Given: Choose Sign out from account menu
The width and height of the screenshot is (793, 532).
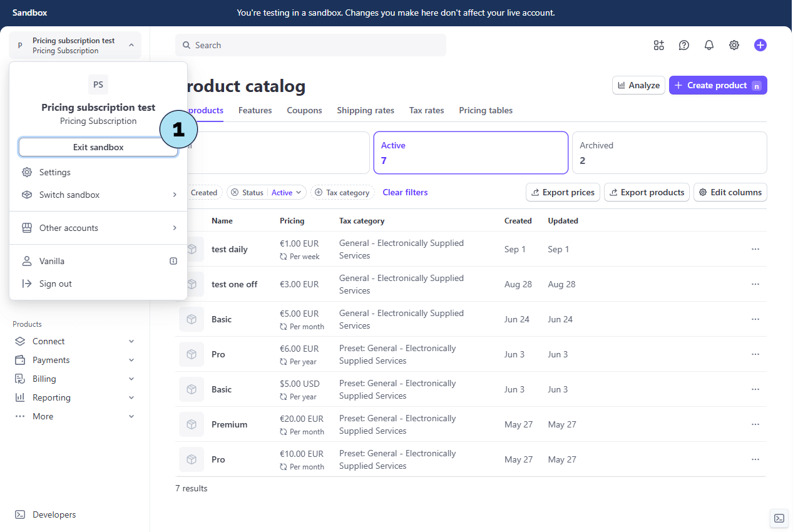Looking at the screenshot, I should tap(55, 284).
